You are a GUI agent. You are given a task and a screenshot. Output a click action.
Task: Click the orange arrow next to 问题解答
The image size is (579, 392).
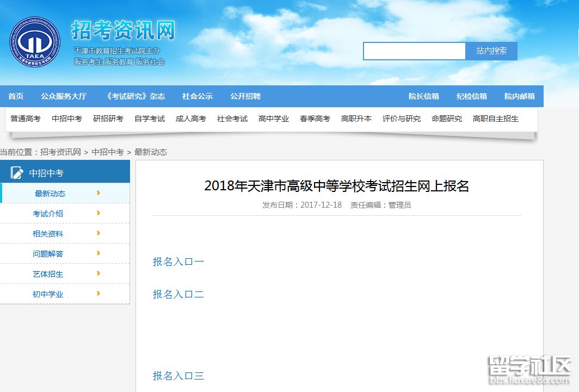99,253
